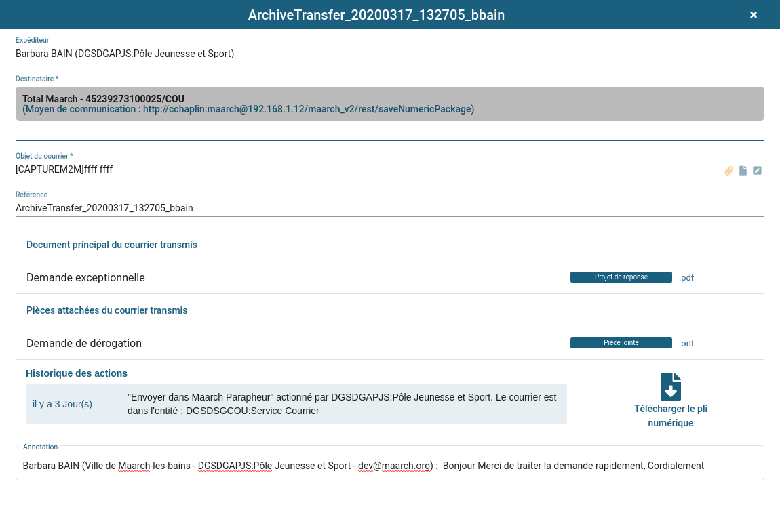Click the orange paperclip attachments icon
The height and width of the screenshot is (532, 780).
(x=729, y=171)
